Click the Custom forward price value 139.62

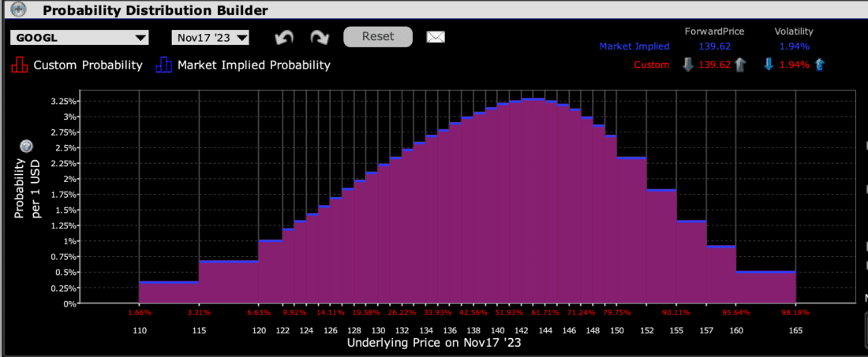715,65
